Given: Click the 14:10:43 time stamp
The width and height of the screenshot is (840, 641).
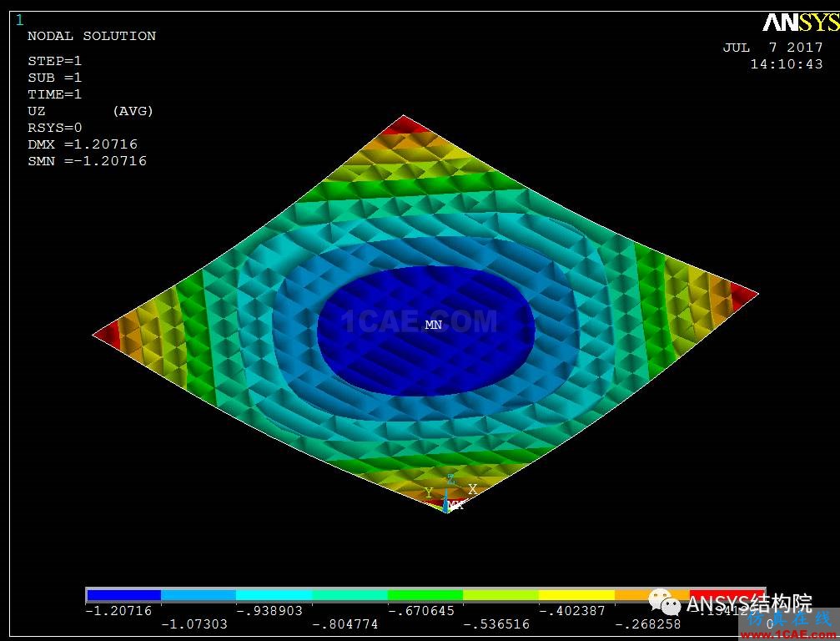Looking at the screenshot, I should [787, 64].
